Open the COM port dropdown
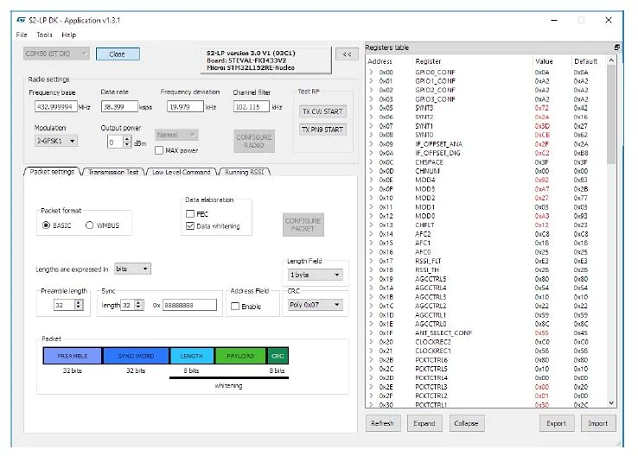 [x=56, y=54]
